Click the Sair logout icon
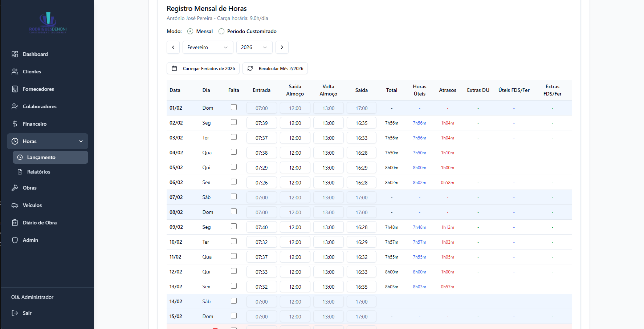The width and height of the screenshot is (644, 329). (x=15, y=313)
